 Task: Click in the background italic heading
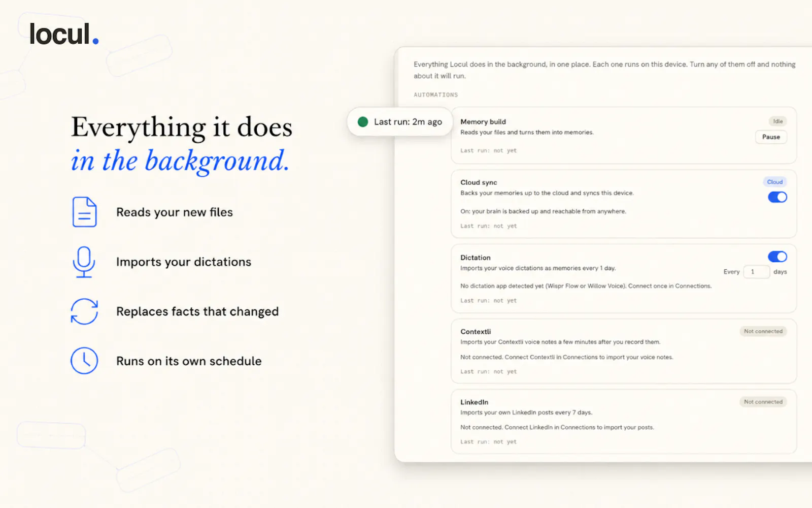pyautogui.click(x=180, y=161)
